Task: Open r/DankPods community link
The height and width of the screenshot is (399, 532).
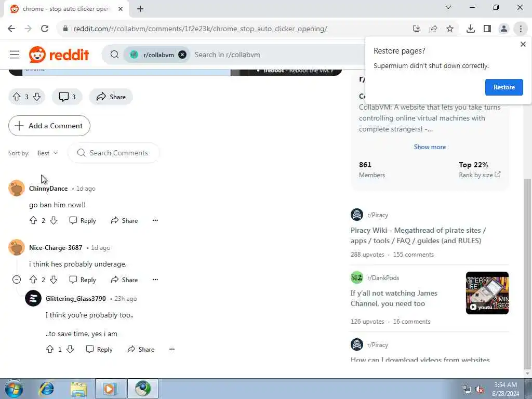Action: click(x=383, y=277)
